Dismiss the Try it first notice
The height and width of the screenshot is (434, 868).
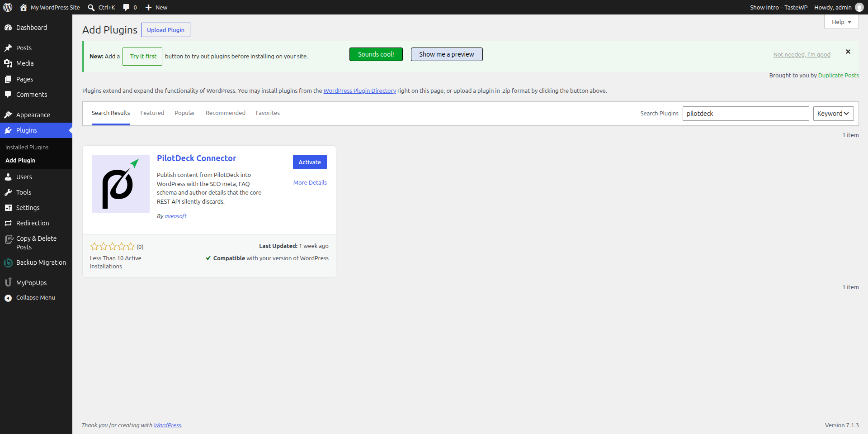pyautogui.click(x=848, y=52)
